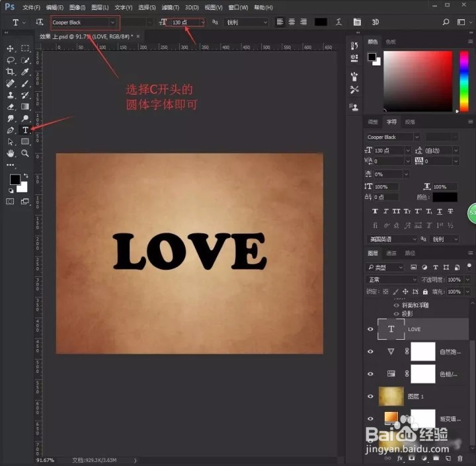Image resolution: width=476 pixels, height=466 pixels.
Task: Right align text in options bar
Action: click(303, 22)
